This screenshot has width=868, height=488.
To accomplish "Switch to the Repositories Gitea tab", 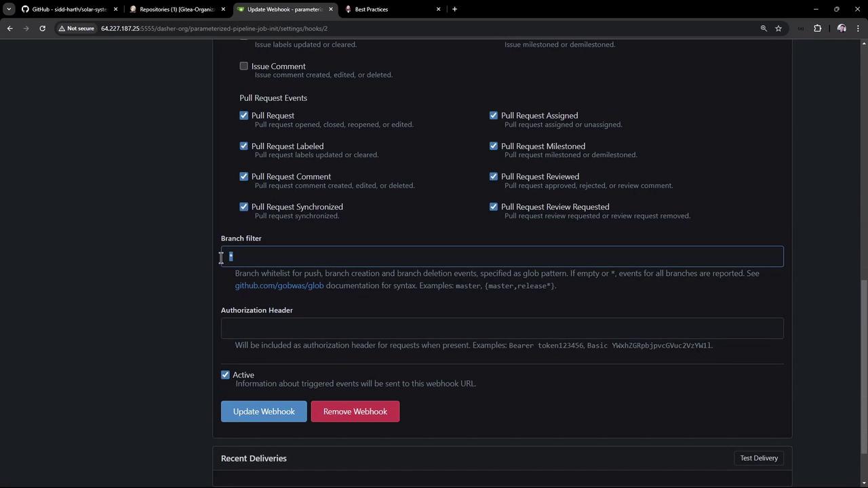I will pyautogui.click(x=176, y=9).
